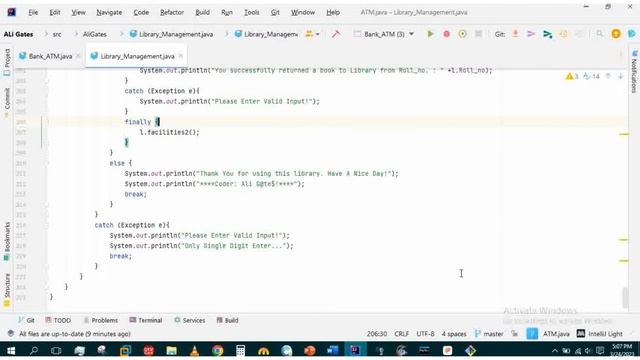This screenshot has height=360, width=640.
Task: Open the CRLF line separator selector
Action: (x=402, y=334)
